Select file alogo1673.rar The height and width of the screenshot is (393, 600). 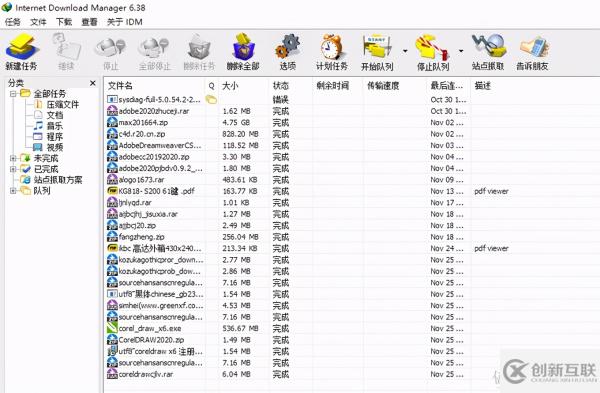141,180
